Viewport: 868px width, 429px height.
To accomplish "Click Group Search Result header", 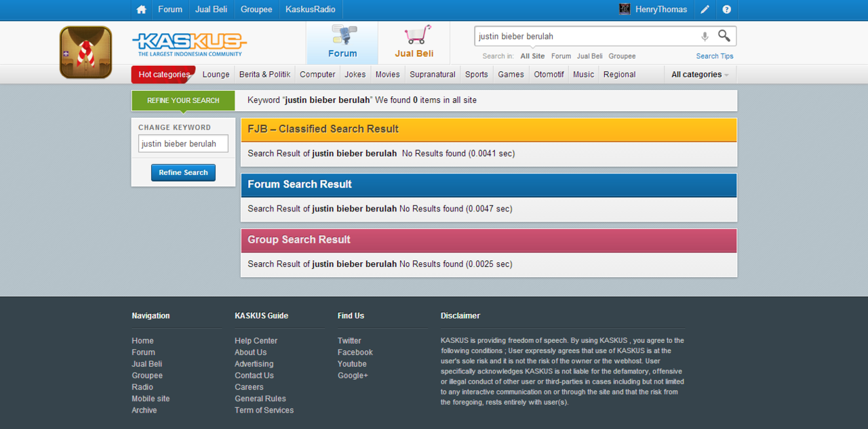I will tap(489, 241).
